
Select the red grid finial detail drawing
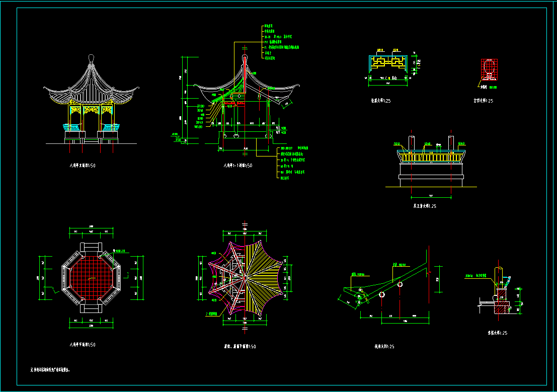(x=489, y=69)
